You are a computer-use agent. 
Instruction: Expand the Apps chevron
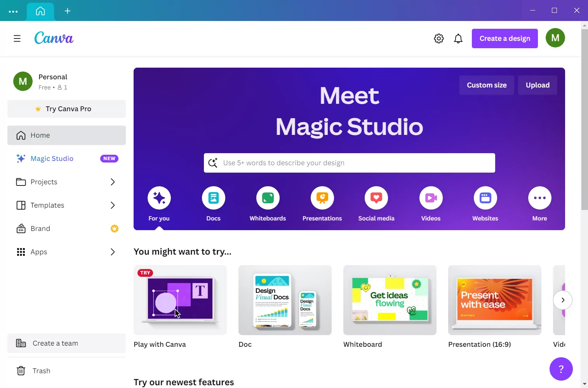pos(113,252)
